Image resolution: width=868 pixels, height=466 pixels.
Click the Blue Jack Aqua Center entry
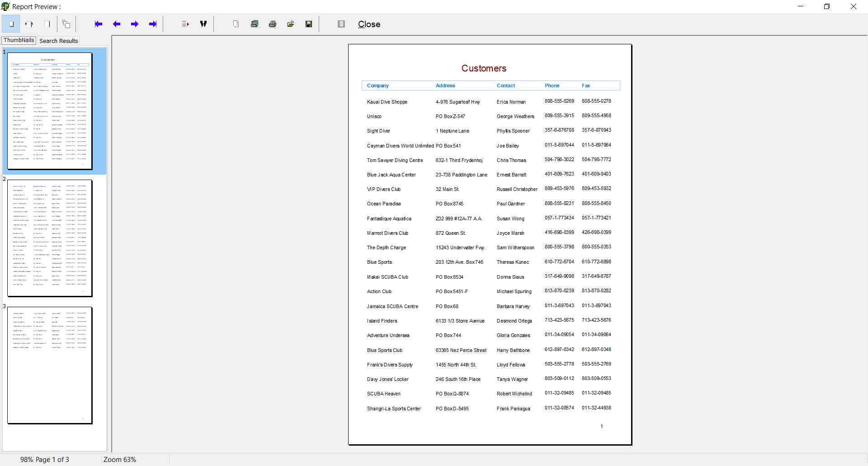(x=392, y=175)
